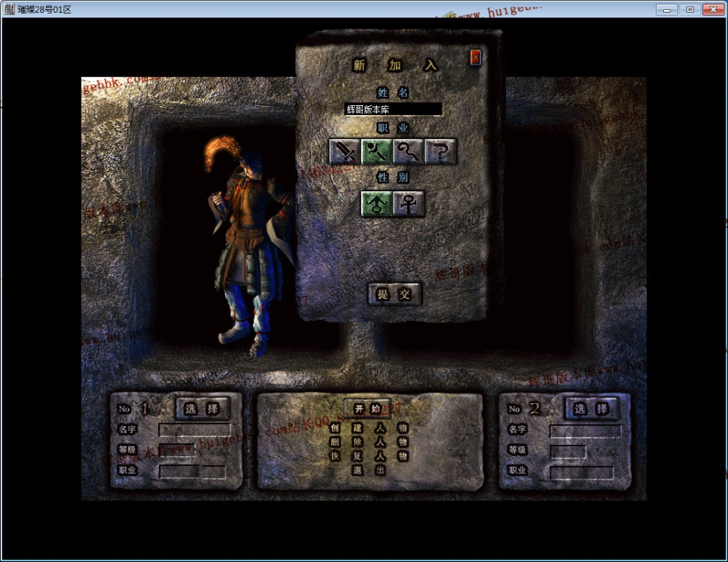Submit character with the 提交 button
728x562 pixels.
click(x=394, y=293)
